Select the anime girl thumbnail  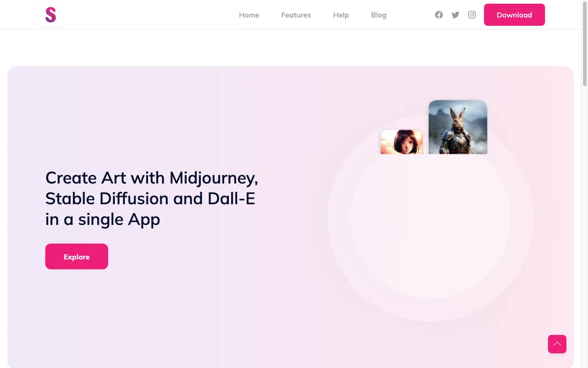tap(402, 142)
